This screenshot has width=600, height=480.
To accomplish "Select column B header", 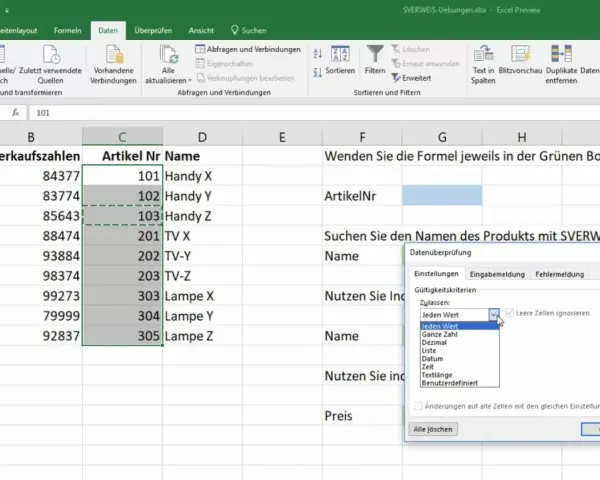I will point(41,137).
